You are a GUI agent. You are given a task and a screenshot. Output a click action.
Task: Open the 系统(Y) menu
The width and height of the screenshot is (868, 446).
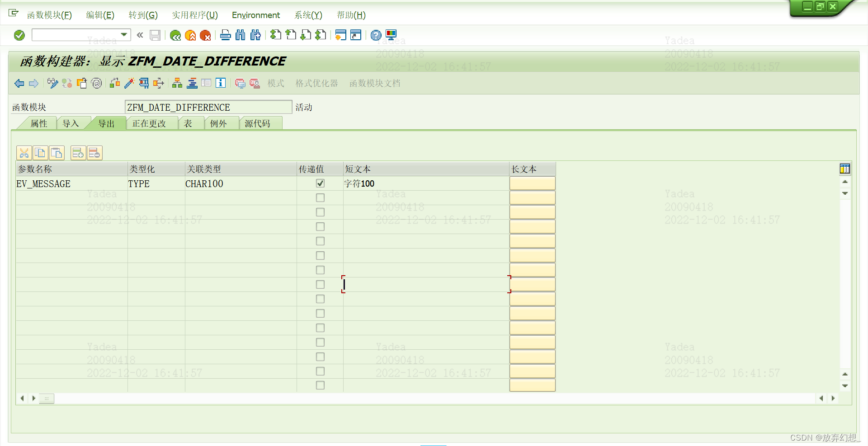(x=308, y=15)
